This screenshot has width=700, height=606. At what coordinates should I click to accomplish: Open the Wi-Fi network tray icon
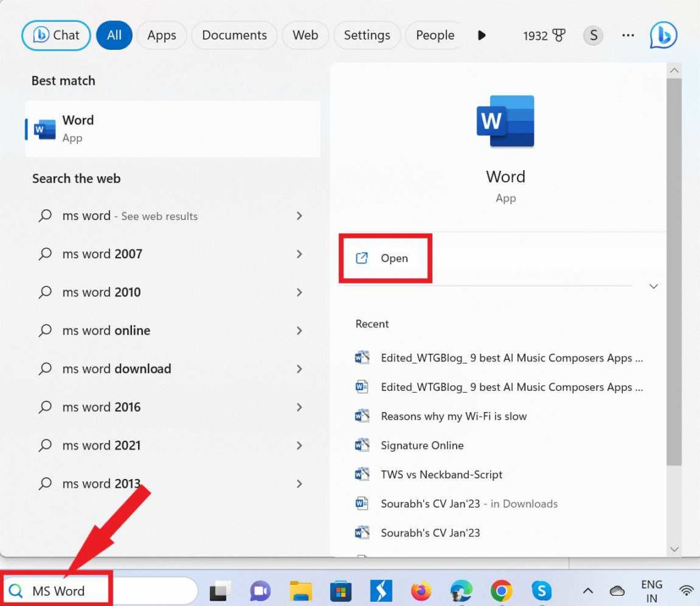click(686, 591)
